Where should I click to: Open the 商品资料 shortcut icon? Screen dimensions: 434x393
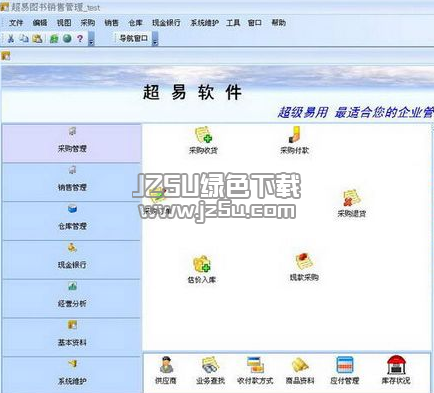click(x=300, y=370)
